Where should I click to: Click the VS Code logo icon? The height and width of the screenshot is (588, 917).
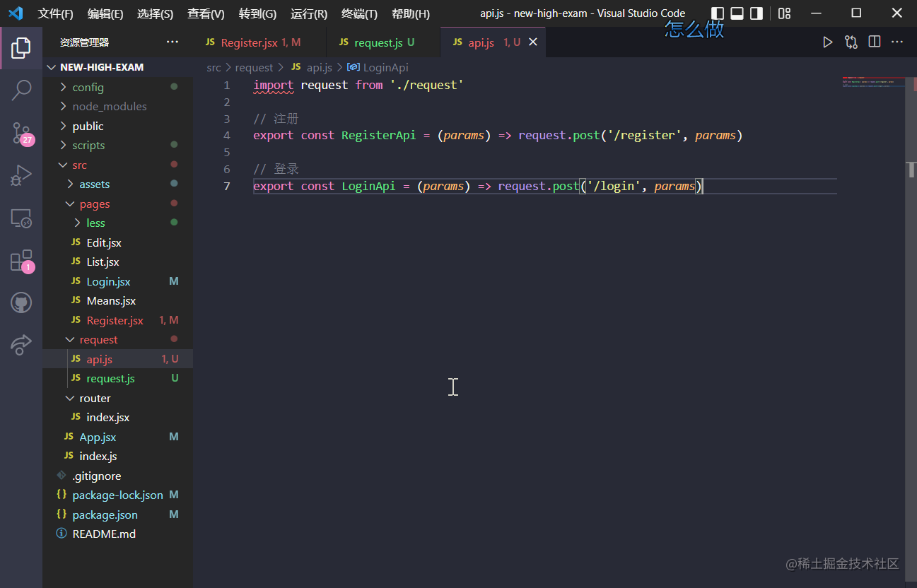pyautogui.click(x=15, y=13)
